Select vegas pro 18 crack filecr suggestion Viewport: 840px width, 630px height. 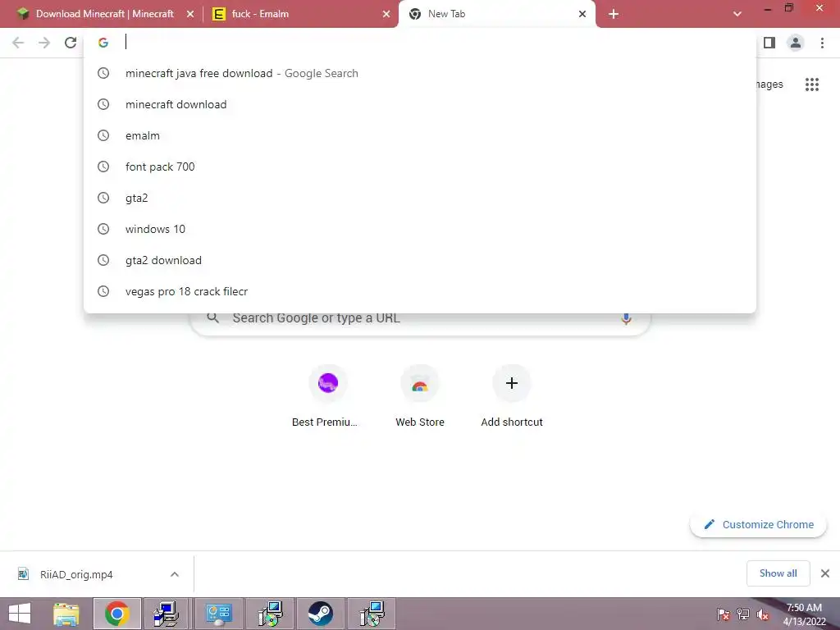[x=419, y=291]
